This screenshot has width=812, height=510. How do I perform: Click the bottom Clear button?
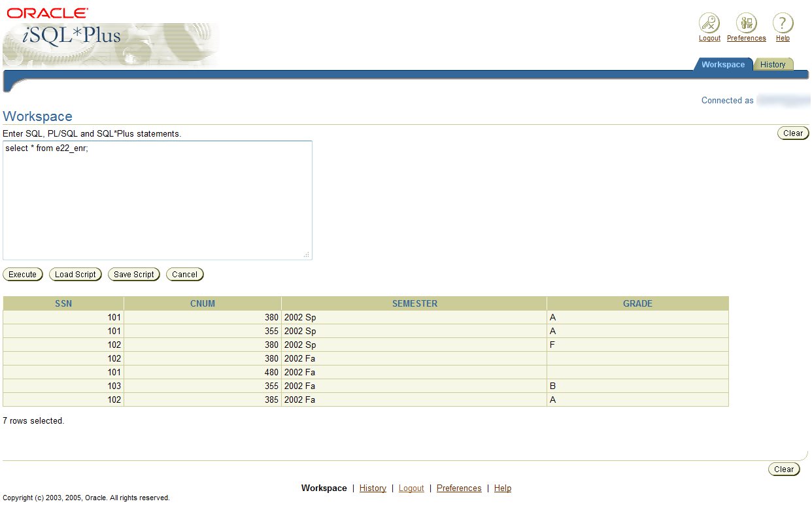[784, 469]
